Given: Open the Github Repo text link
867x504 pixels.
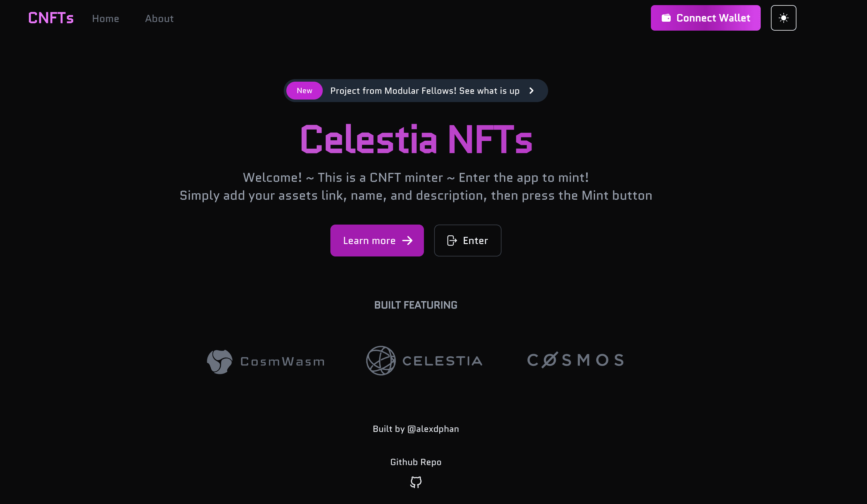Looking at the screenshot, I should tap(416, 462).
